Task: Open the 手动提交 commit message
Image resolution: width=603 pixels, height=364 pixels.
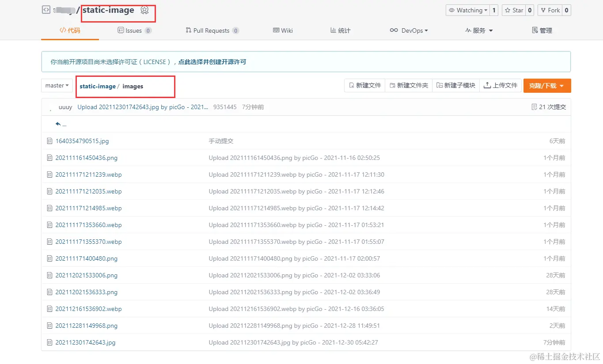Action: pyautogui.click(x=221, y=141)
